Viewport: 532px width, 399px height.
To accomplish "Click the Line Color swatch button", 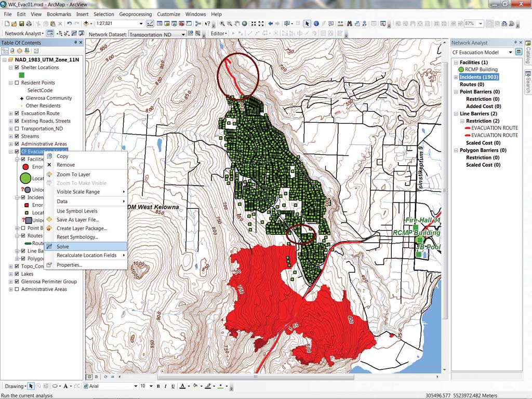I will [x=208, y=386].
